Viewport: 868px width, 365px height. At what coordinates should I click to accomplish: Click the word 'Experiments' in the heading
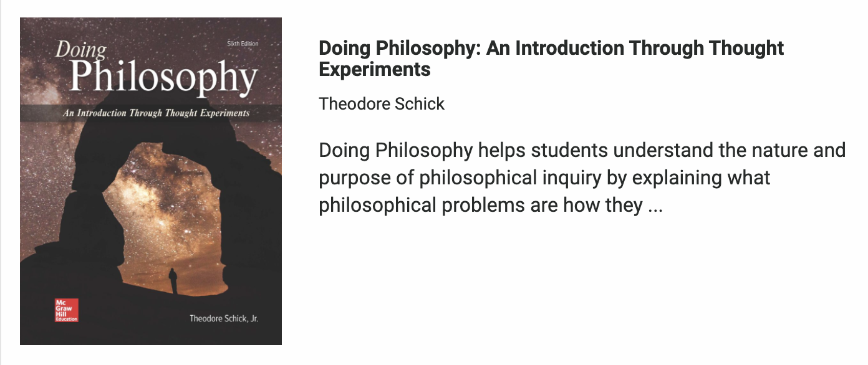coord(375,69)
